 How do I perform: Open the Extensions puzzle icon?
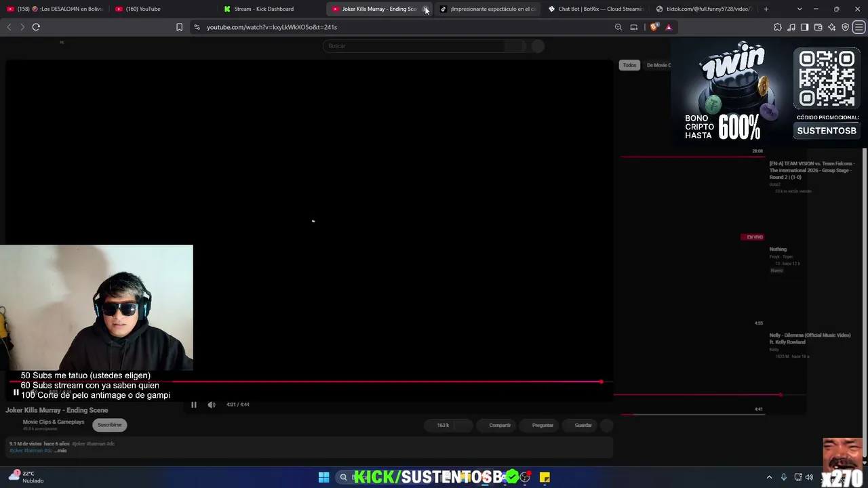coord(778,27)
